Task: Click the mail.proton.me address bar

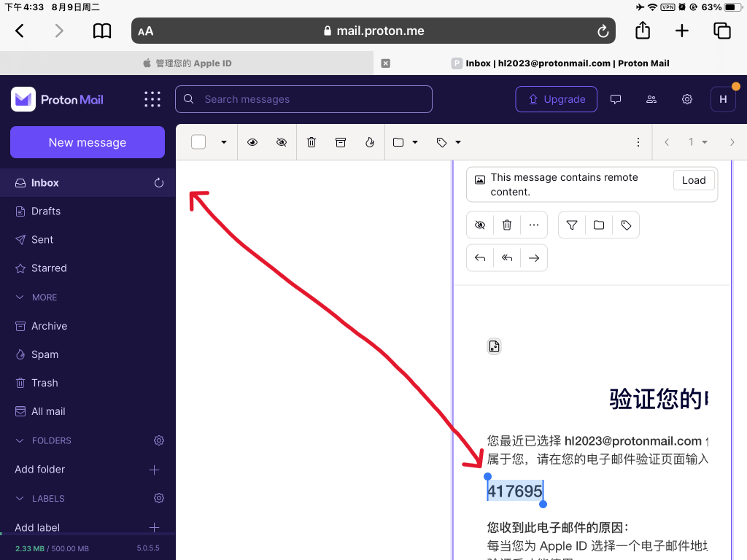Action: click(x=373, y=31)
